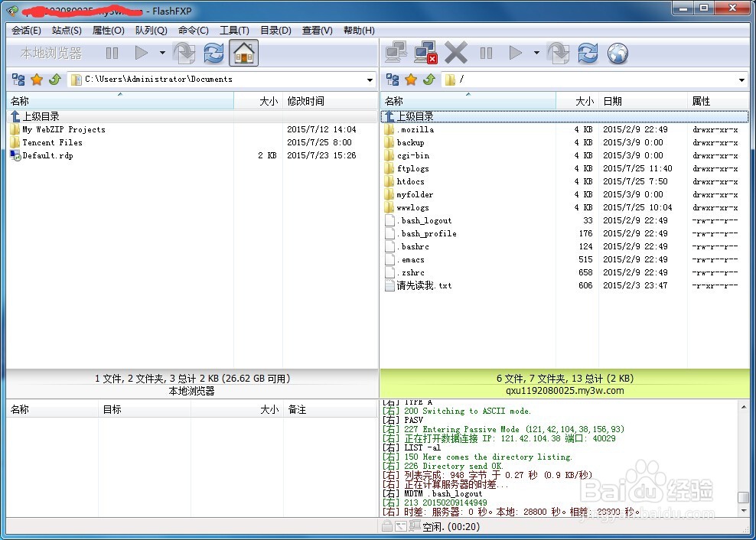Open the 帮助(H) menu
The height and width of the screenshot is (540, 756).
click(359, 31)
